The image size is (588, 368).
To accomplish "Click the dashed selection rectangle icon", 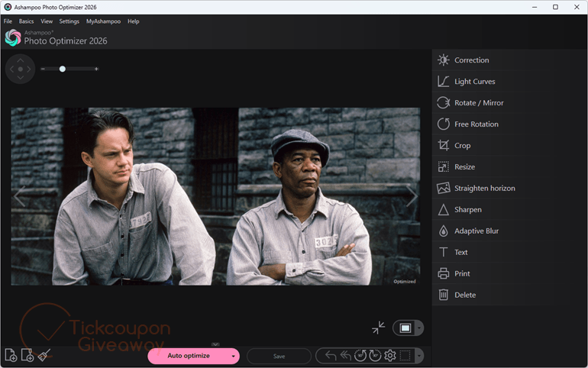I will pyautogui.click(x=405, y=356).
